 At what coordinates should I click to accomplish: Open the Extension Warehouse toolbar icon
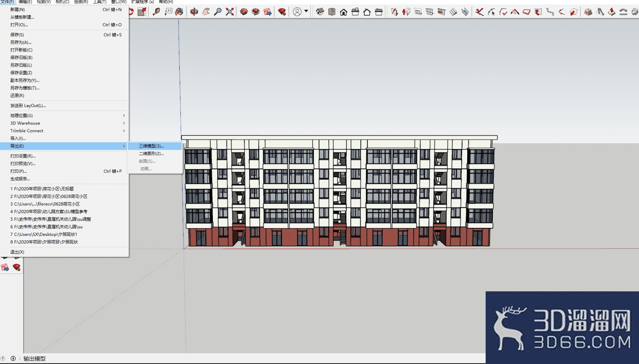pos(256,12)
